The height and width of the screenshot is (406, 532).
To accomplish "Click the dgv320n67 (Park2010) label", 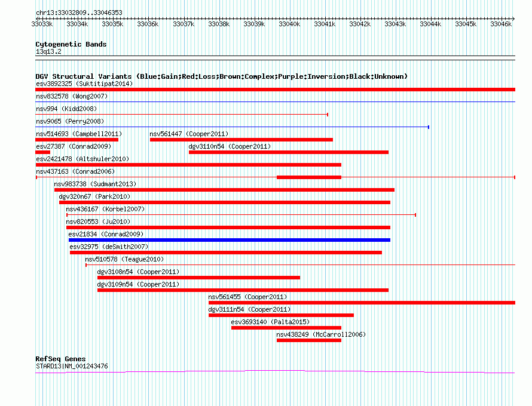I will click(94, 196).
